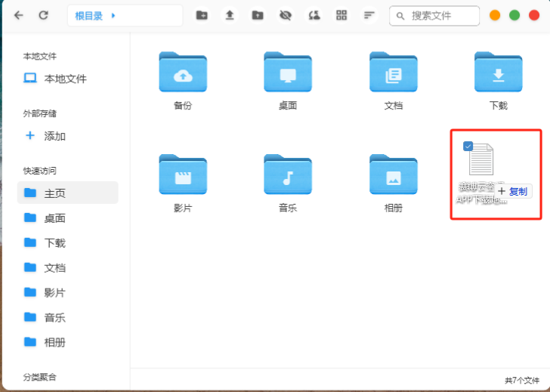Click 添加 to add external storage
The image size is (550, 392).
click(54, 136)
